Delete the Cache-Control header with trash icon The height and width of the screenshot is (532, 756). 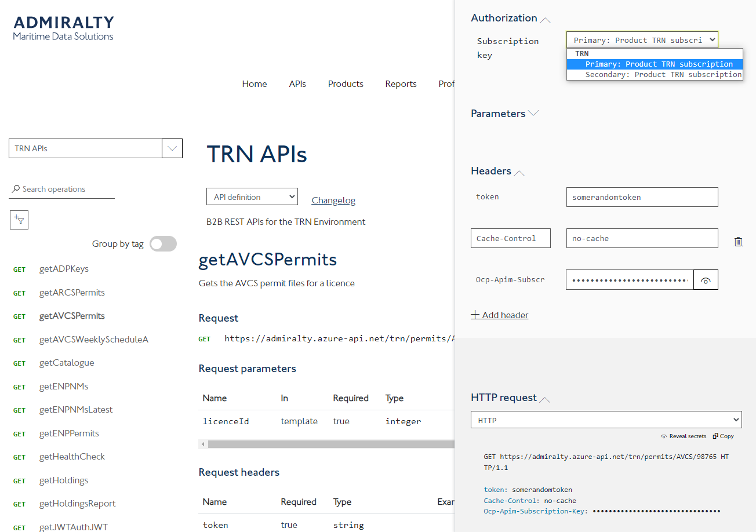(x=738, y=242)
